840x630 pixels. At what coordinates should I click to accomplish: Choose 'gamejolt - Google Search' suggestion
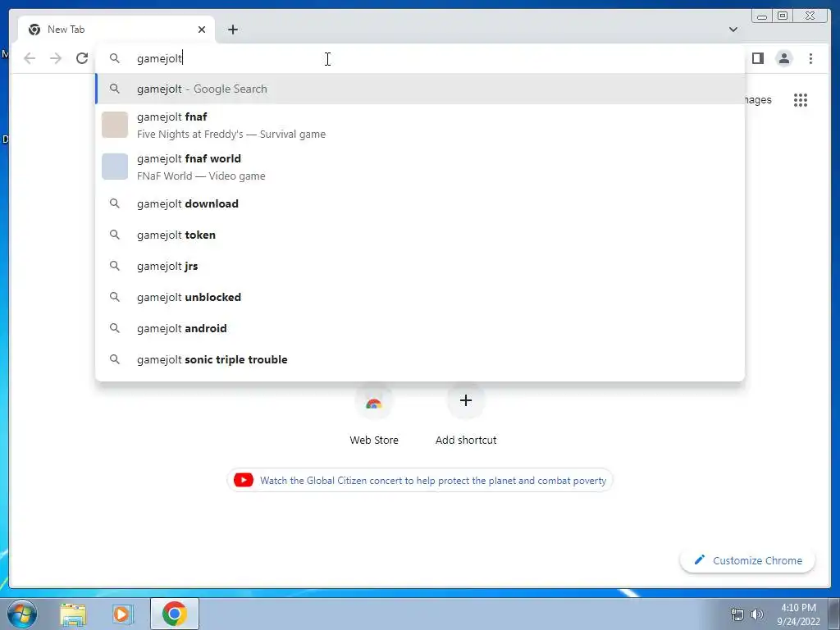click(420, 89)
